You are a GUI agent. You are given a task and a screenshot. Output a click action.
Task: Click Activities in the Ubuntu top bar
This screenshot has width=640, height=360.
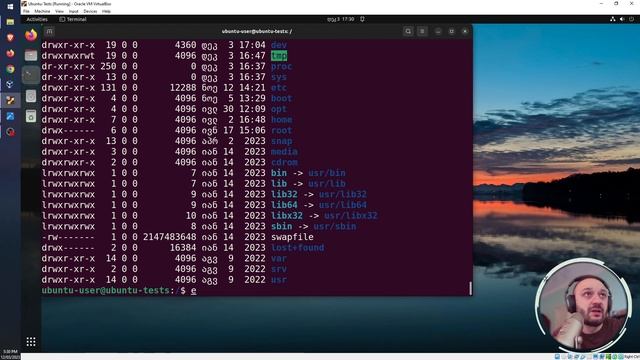(x=37, y=19)
